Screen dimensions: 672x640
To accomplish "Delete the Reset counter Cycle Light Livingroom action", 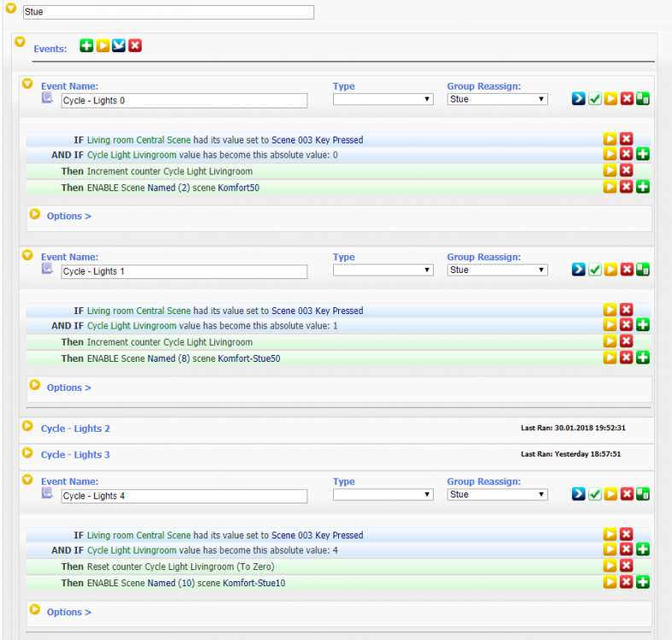I will 626,566.
